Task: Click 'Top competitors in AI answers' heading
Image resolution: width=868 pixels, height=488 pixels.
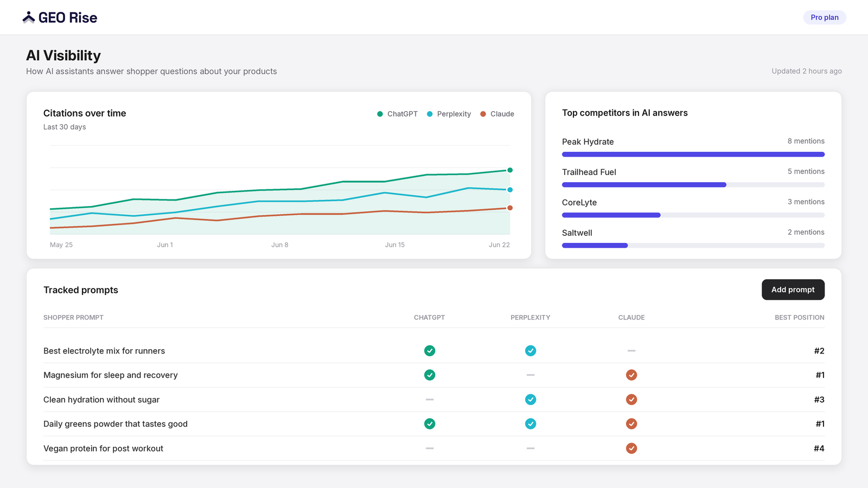Action: 625,113
